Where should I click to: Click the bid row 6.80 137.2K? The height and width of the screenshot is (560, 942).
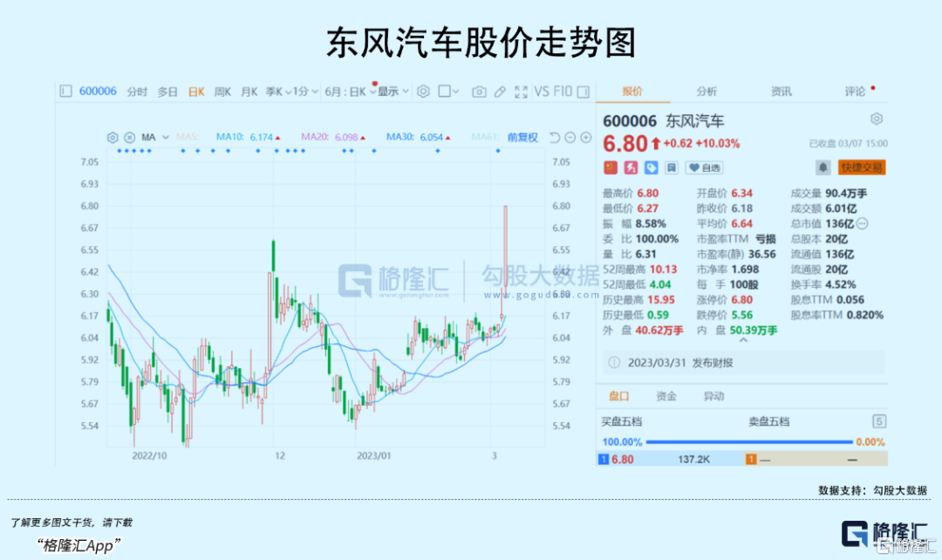(671, 459)
